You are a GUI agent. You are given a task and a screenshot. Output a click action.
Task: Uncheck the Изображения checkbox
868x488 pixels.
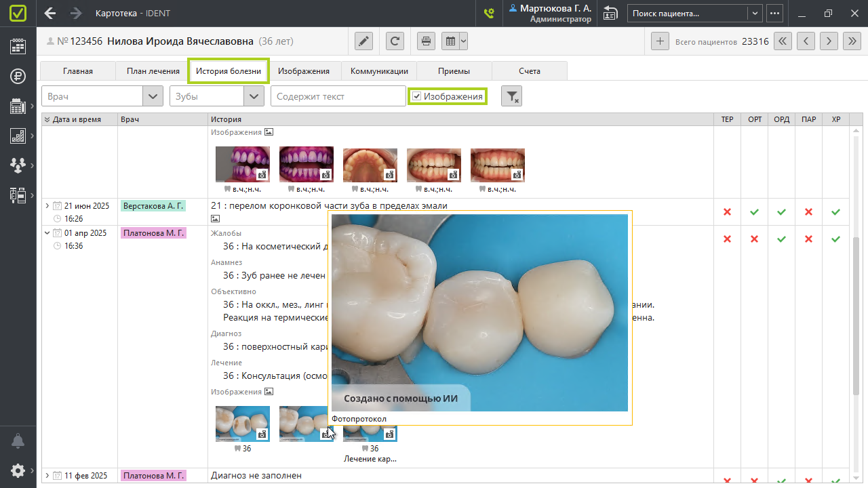[417, 97]
